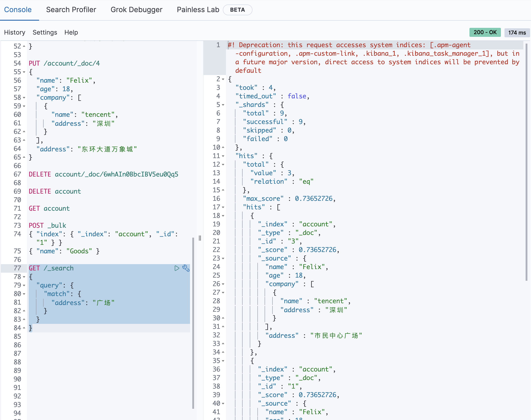Collapse first hit fold at output line 18
Viewport: 531px width, 420px height.
[x=223, y=216]
